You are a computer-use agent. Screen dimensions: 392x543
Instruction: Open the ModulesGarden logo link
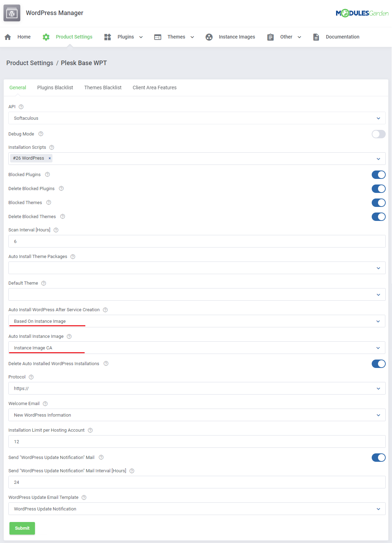click(362, 13)
